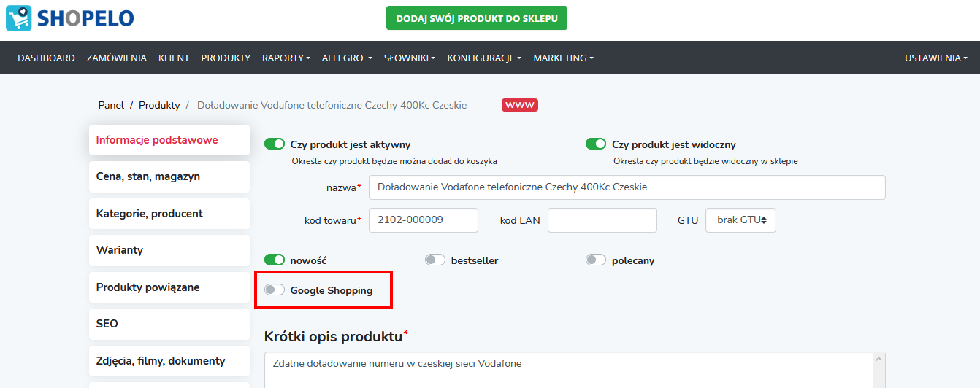Expand the MARKETING menu

pyautogui.click(x=563, y=58)
